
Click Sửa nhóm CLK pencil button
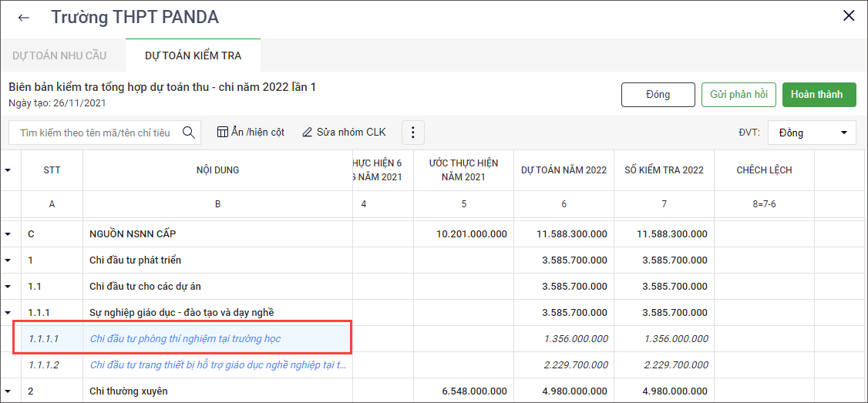tap(344, 133)
